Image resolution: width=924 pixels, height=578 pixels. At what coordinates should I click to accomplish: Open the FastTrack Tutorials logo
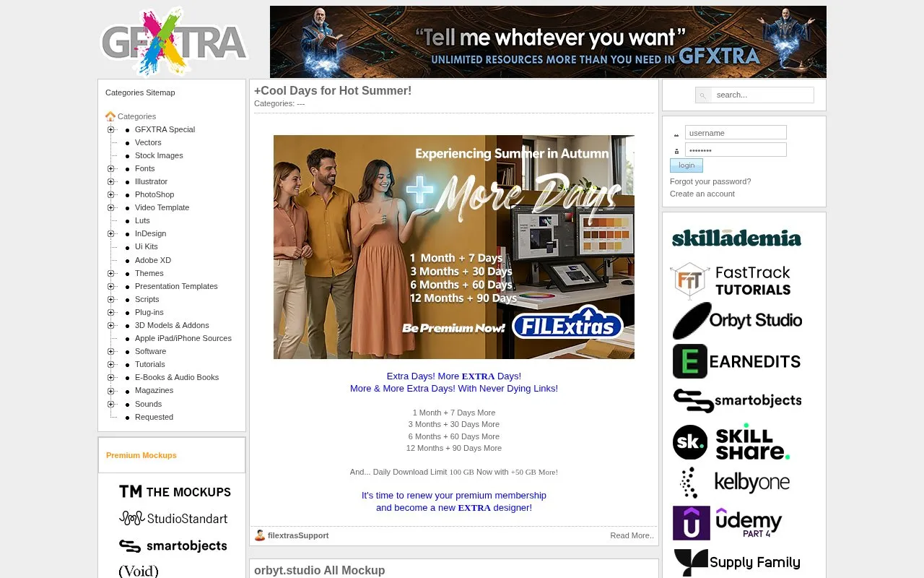(731, 281)
